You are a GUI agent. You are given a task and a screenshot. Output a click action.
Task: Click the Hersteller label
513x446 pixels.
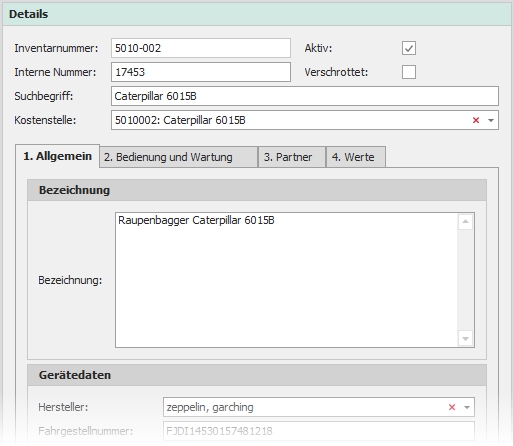tap(63, 407)
